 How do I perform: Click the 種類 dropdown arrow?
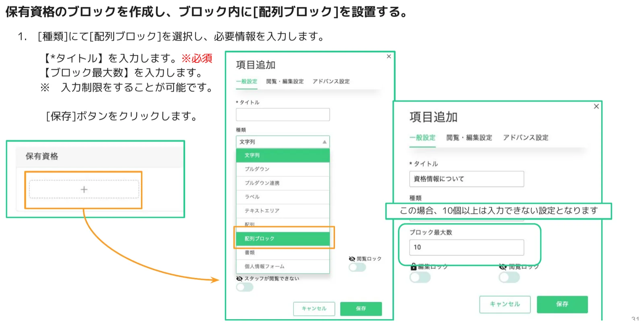324,142
